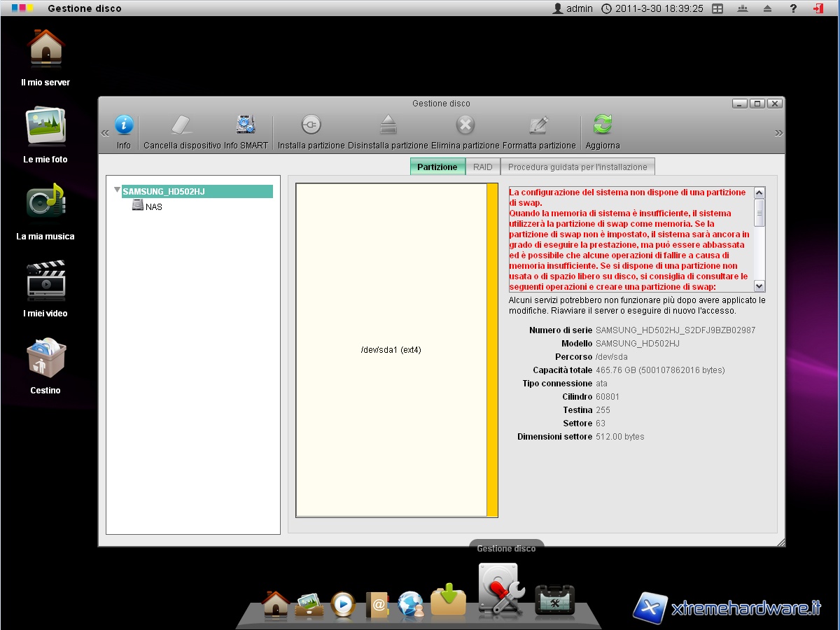Choose Formatta partizione tool

click(538, 126)
